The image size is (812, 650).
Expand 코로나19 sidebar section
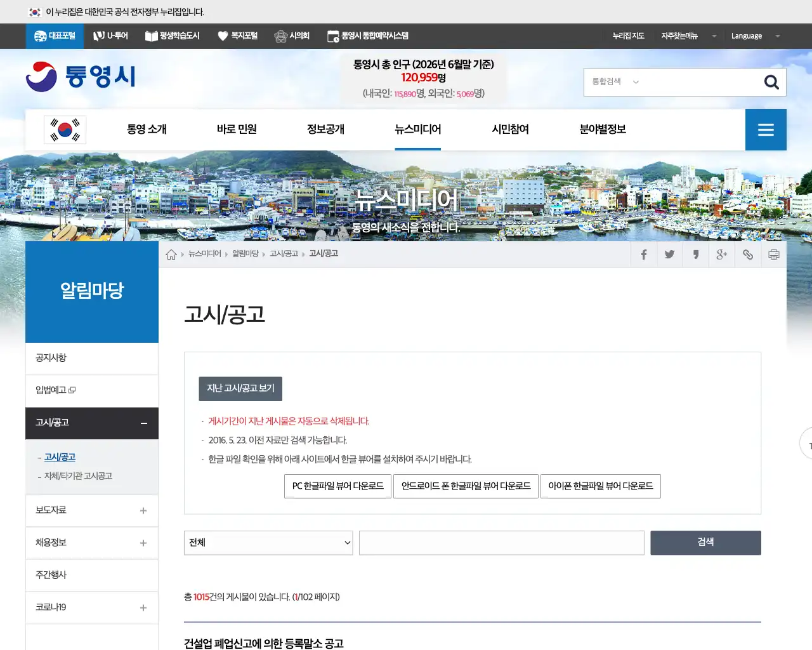pyautogui.click(x=143, y=608)
